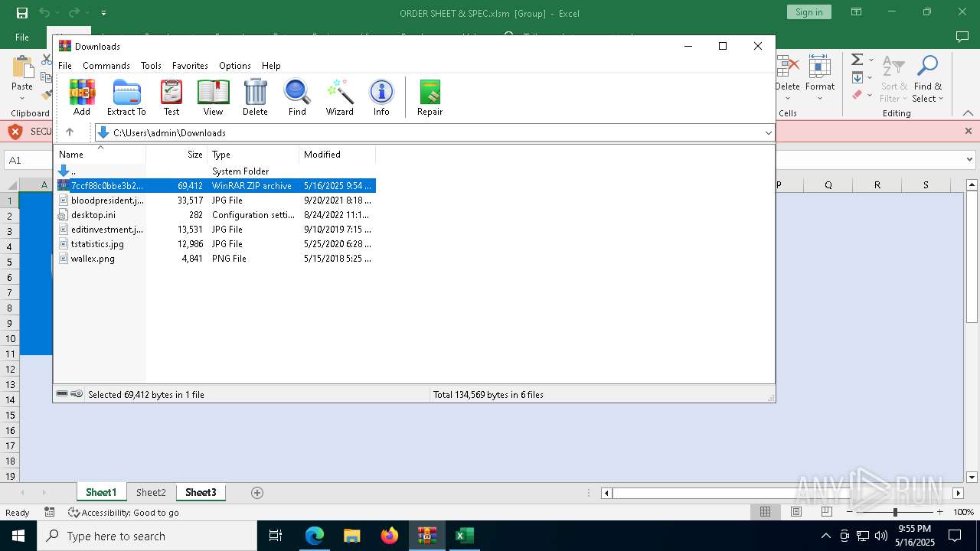
Task: Run the Test archive tool
Action: tap(171, 97)
